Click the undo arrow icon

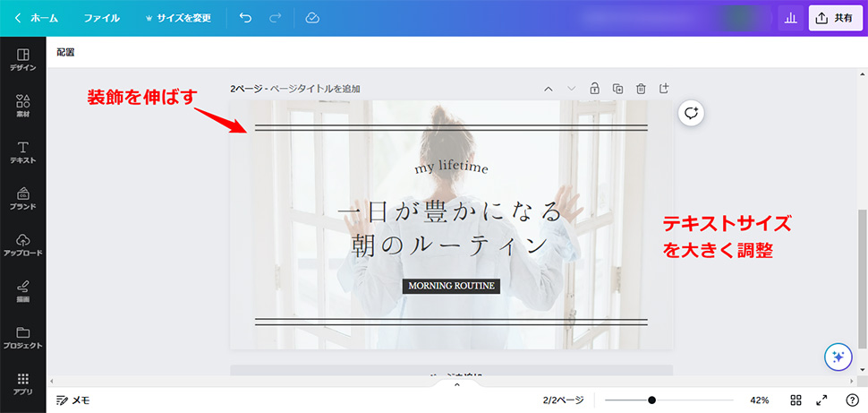pos(245,18)
